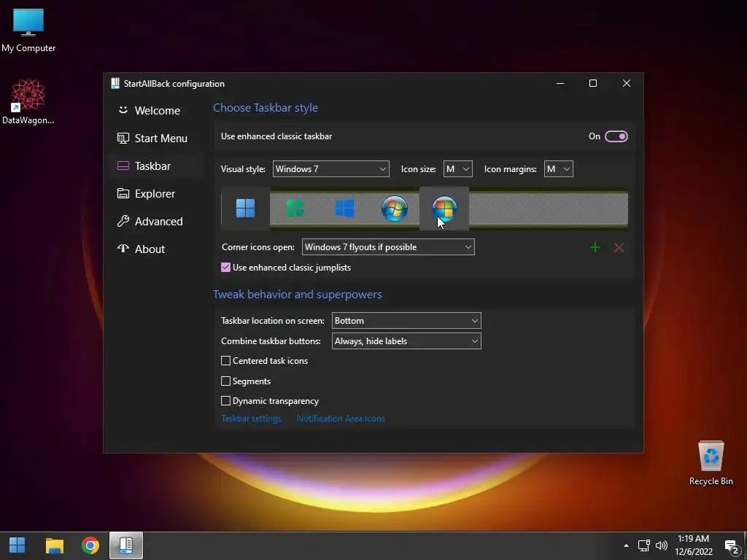The width and height of the screenshot is (747, 560).
Task: Go to the Welcome section
Action: click(156, 111)
